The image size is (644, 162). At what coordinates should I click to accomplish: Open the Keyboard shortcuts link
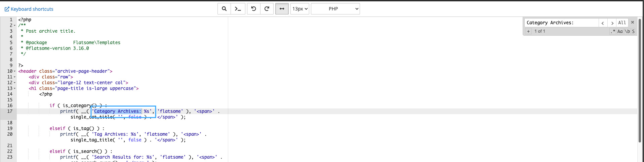(29, 9)
